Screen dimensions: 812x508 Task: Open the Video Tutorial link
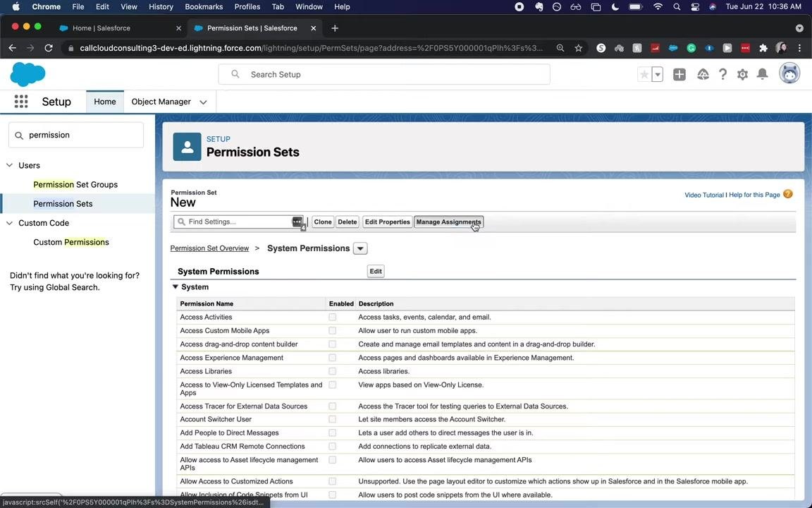(x=703, y=195)
